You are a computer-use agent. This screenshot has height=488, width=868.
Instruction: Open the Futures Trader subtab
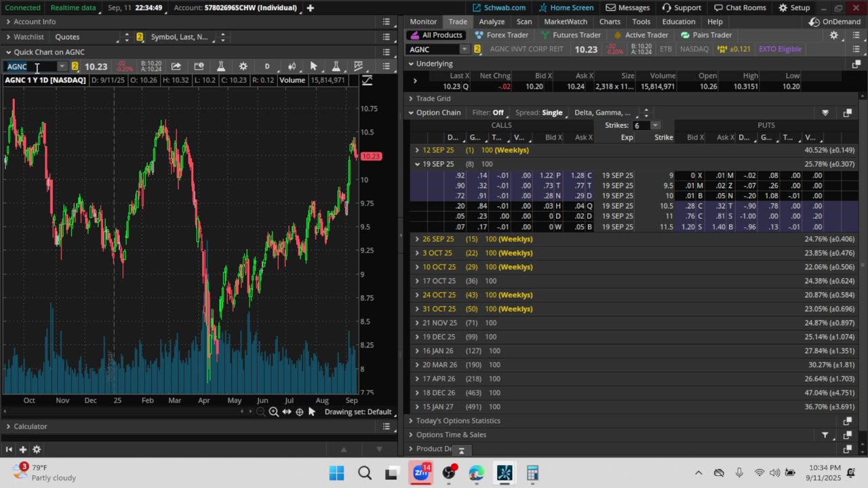[570, 35]
